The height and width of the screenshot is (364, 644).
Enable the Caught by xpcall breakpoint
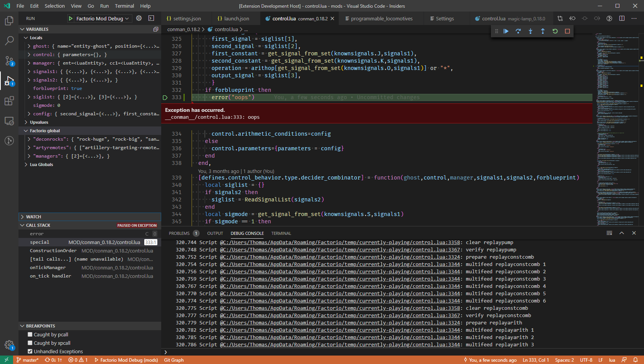click(30, 343)
